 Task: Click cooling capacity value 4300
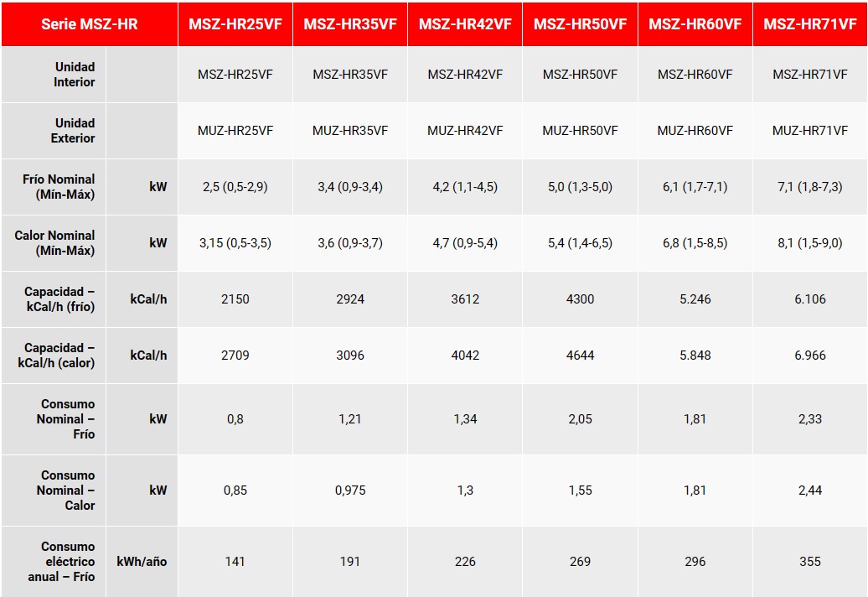pos(580,299)
